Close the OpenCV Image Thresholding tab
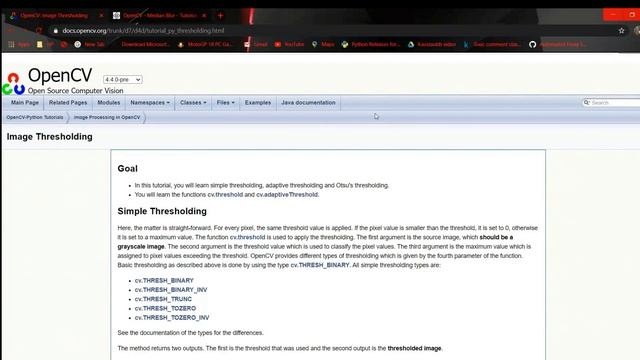The image size is (640, 360). pyautogui.click(x=101, y=16)
